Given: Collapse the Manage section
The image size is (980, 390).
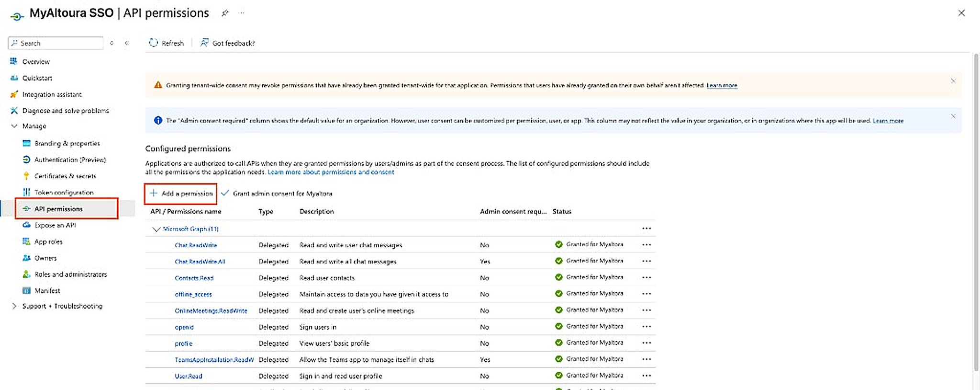Looking at the screenshot, I should [x=14, y=126].
